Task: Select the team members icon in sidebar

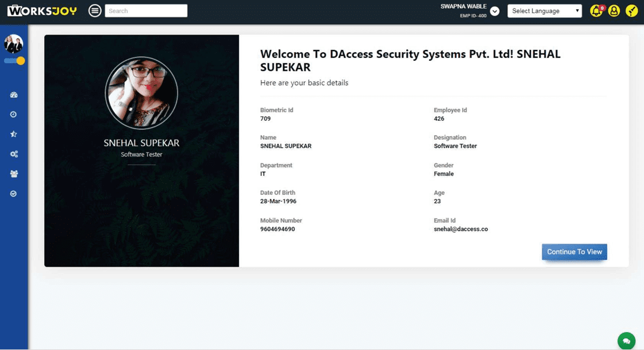Action: (14, 174)
